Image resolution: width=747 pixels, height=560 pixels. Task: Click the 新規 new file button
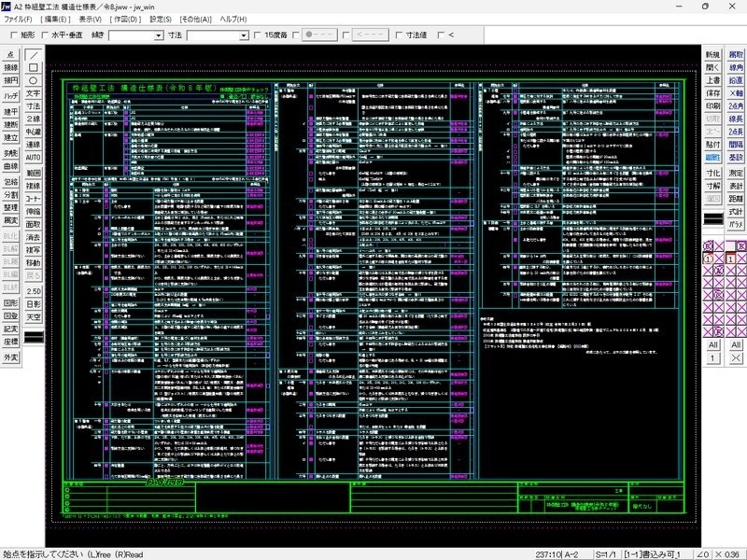pyautogui.click(x=712, y=55)
